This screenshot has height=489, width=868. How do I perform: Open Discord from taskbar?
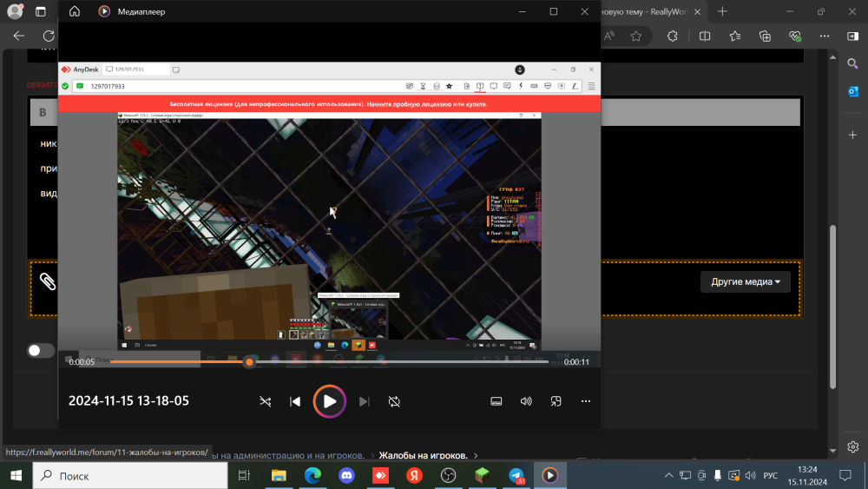(x=346, y=476)
